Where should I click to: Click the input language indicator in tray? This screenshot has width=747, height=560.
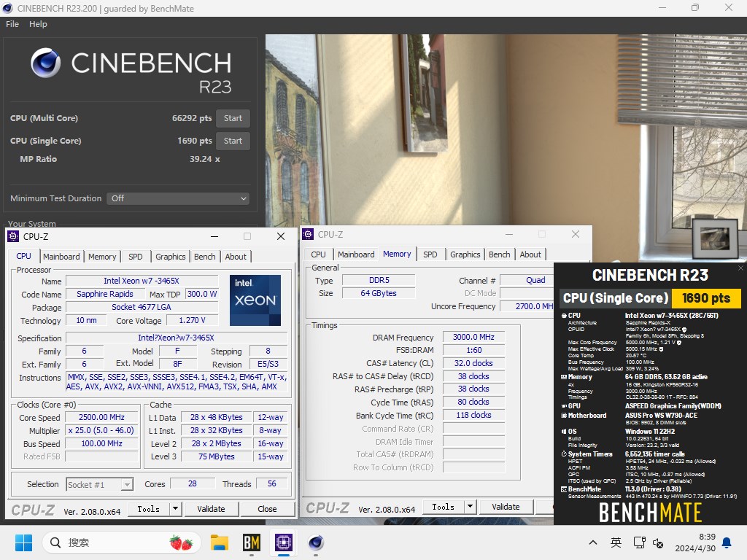pos(616,542)
